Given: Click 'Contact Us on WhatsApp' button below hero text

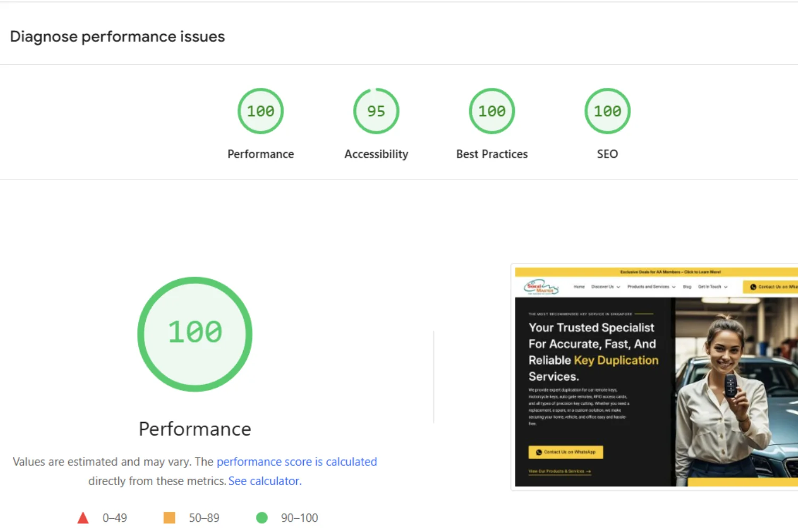Looking at the screenshot, I should point(566,452).
